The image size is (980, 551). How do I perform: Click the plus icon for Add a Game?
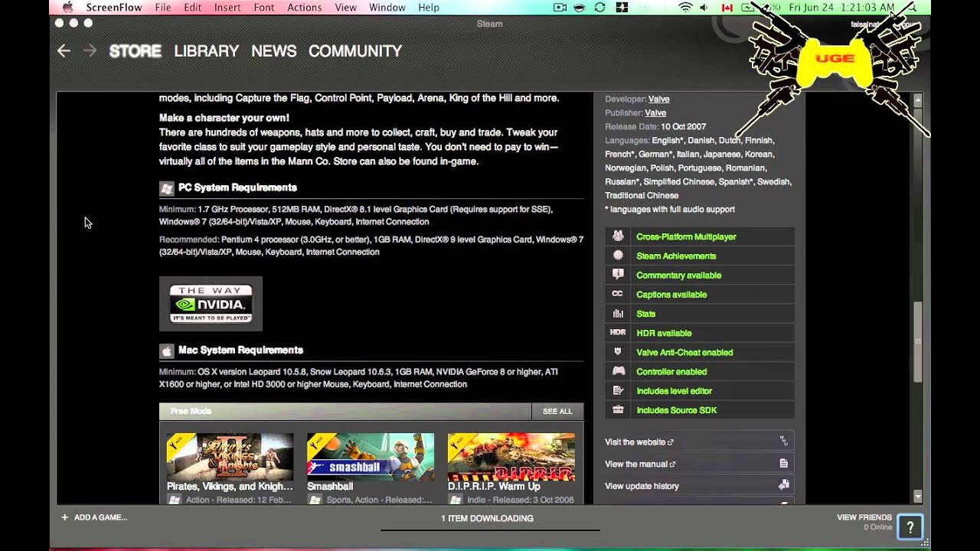[65, 517]
